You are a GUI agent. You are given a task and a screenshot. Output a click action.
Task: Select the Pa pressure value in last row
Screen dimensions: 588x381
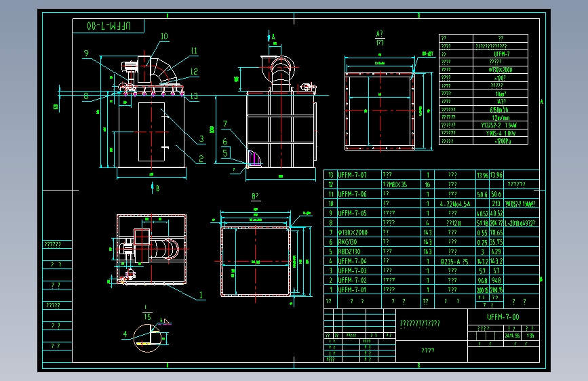point(503,141)
